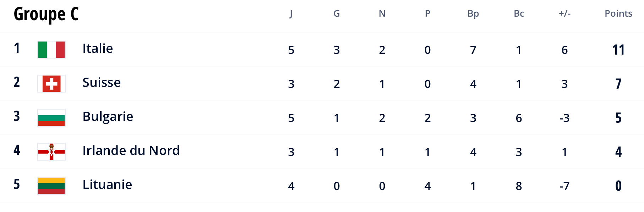This screenshot has width=644, height=212.
Task: Click the Switzerland flag icon
Action: [51, 84]
